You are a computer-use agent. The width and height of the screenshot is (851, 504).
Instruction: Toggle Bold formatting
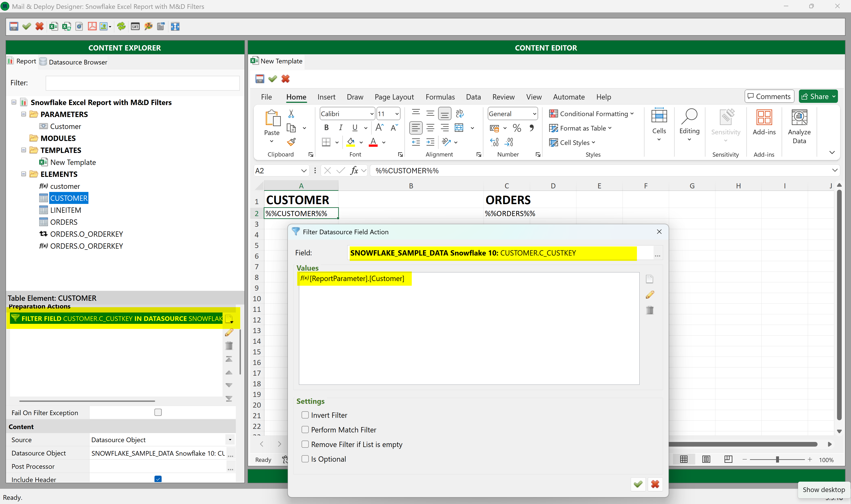326,128
